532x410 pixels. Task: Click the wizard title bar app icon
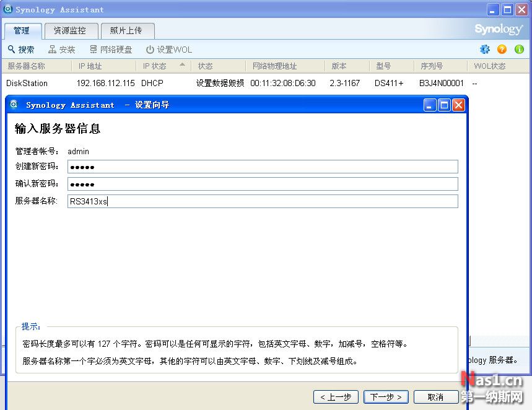[x=14, y=104]
